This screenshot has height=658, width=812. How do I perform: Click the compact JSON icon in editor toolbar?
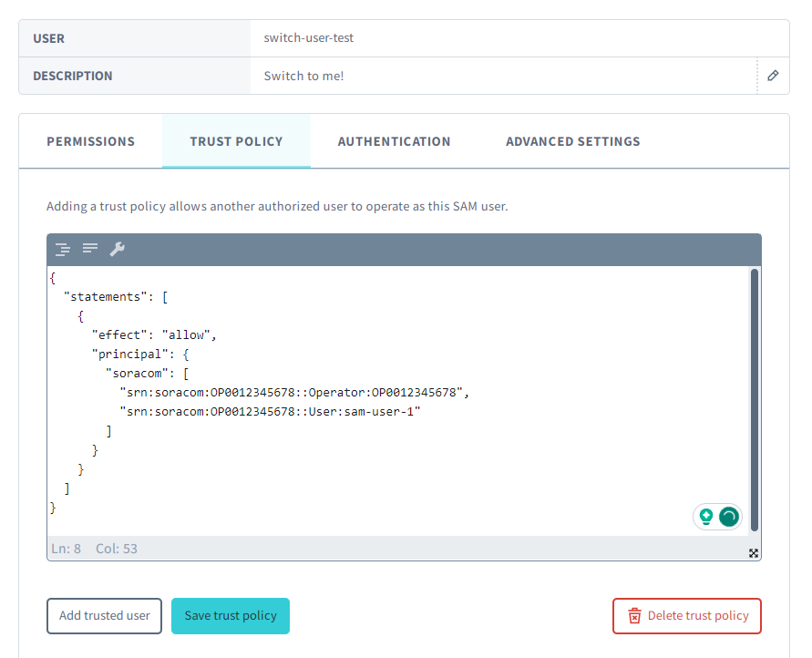(90, 249)
